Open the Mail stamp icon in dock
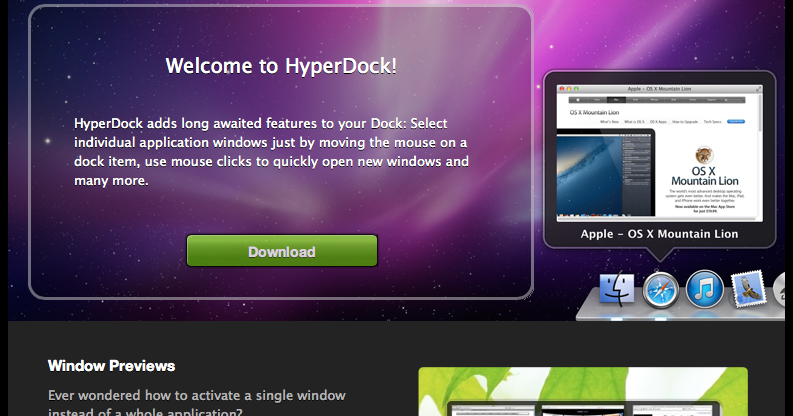 (x=748, y=289)
